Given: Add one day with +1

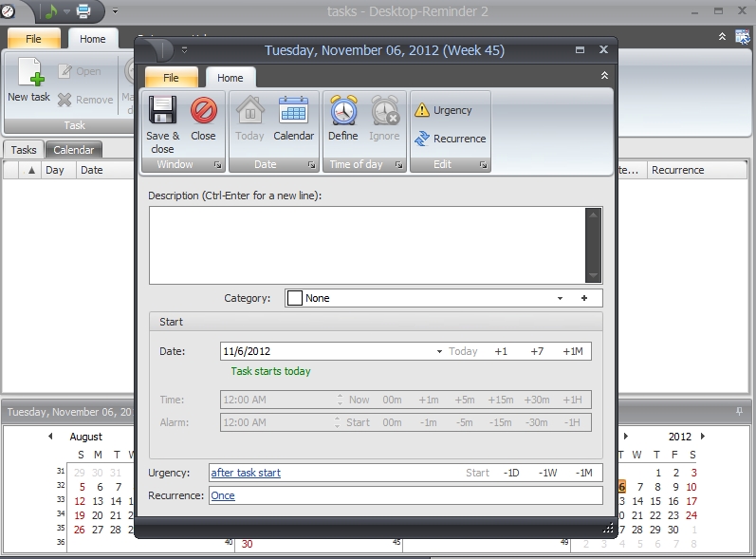Looking at the screenshot, I should point(501,351).
